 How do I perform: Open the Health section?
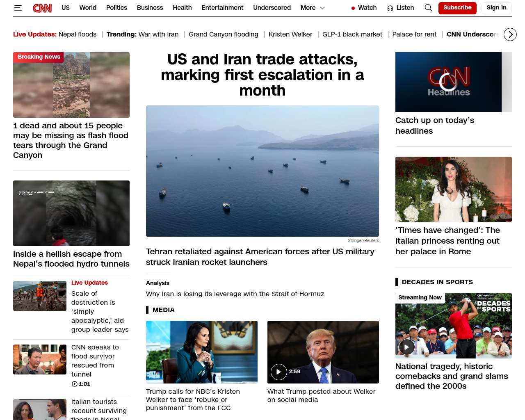[182, 8]
